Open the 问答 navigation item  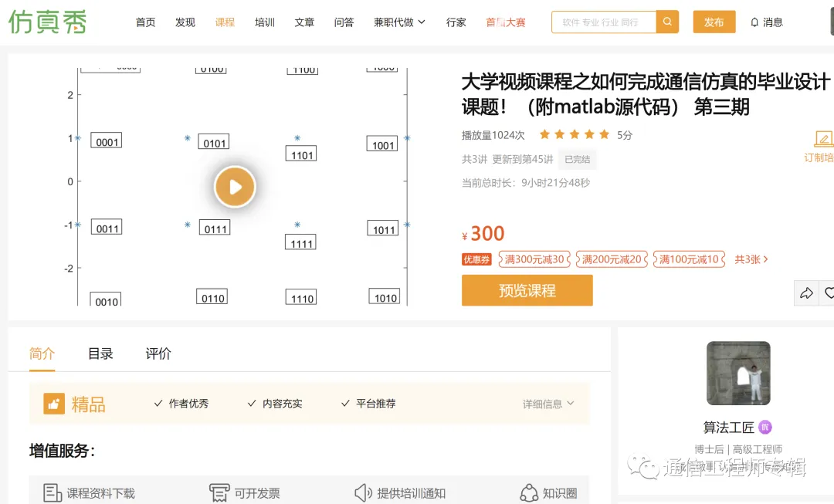(x=344, y=22)
